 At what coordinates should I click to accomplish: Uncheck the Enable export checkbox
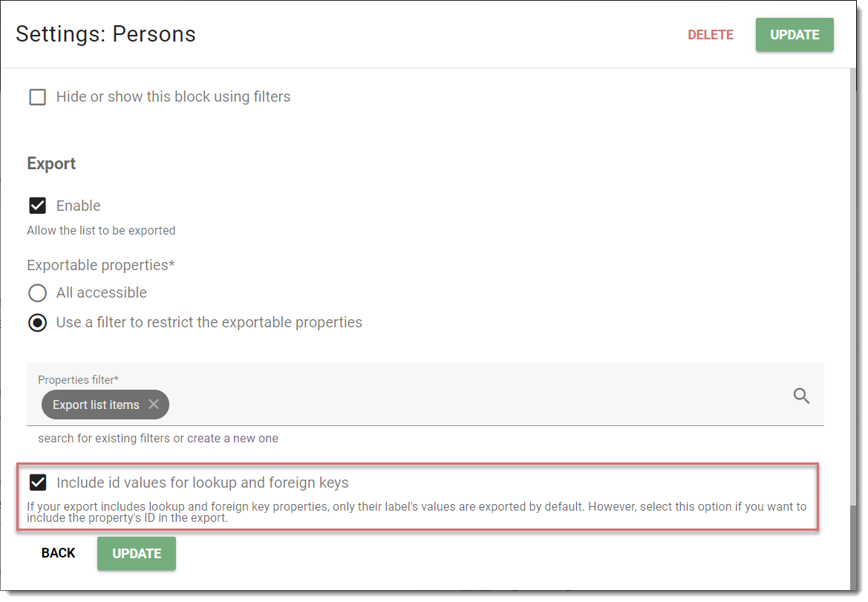point(37,206)
